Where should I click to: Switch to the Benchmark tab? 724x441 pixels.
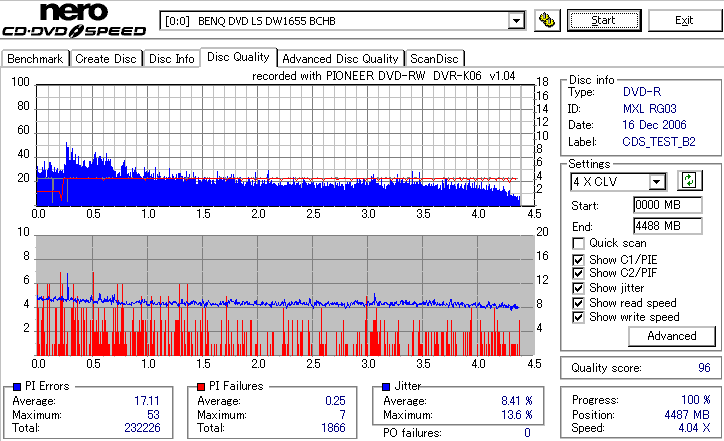35,59
